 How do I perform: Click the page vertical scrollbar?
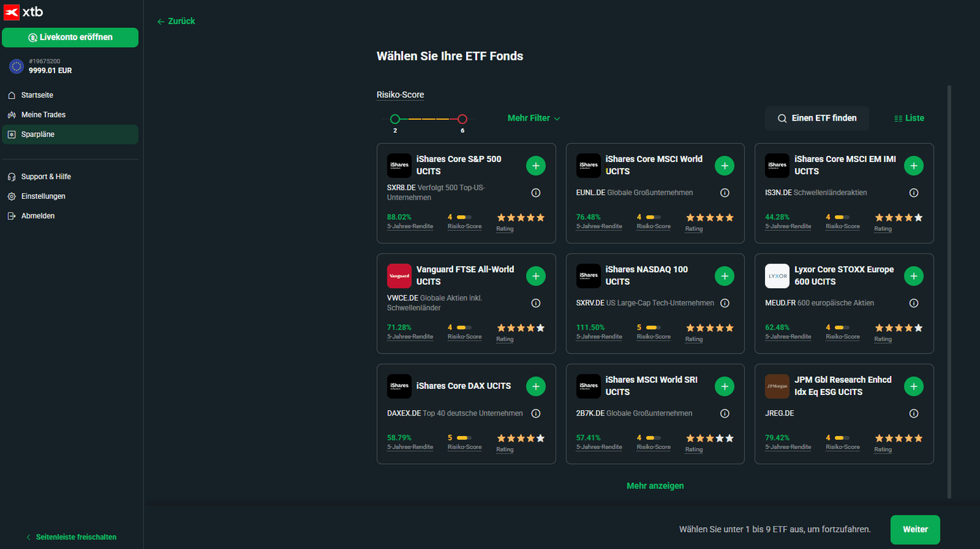pyautogui.click(x=949, y=292)
